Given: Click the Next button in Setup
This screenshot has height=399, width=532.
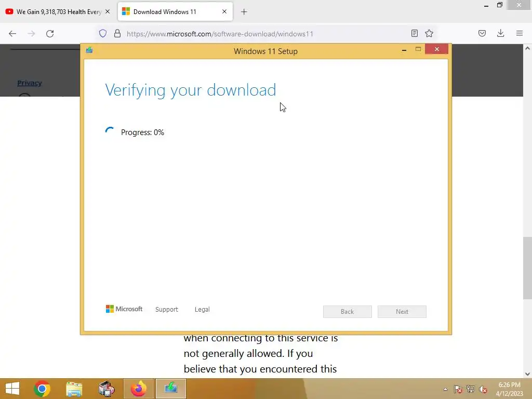Looking at the screenshot, I should tap(402, 312).
